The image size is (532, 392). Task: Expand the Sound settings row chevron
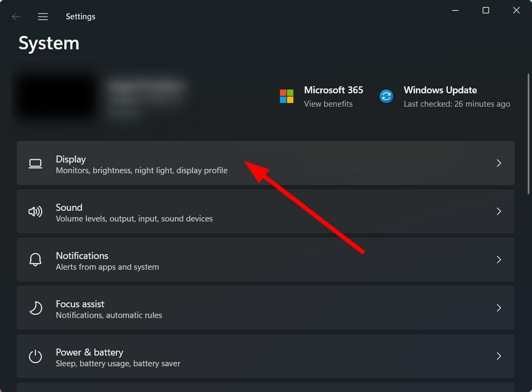point(499,211)
